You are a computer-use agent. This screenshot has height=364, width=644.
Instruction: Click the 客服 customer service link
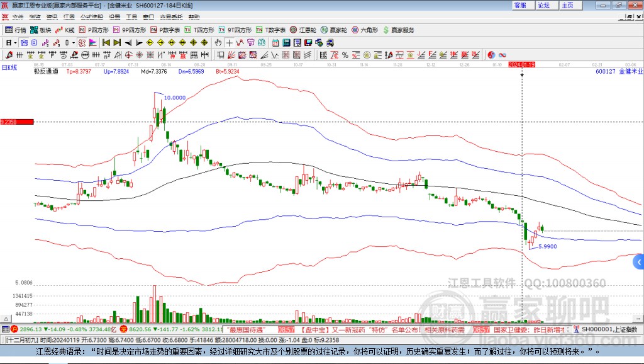click(520, 5)
